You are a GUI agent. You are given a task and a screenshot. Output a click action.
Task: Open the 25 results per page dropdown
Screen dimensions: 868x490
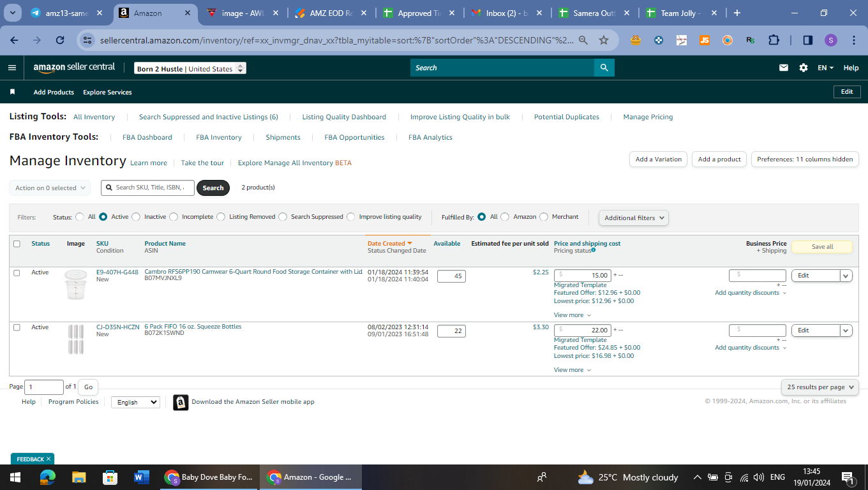[820, 387]
